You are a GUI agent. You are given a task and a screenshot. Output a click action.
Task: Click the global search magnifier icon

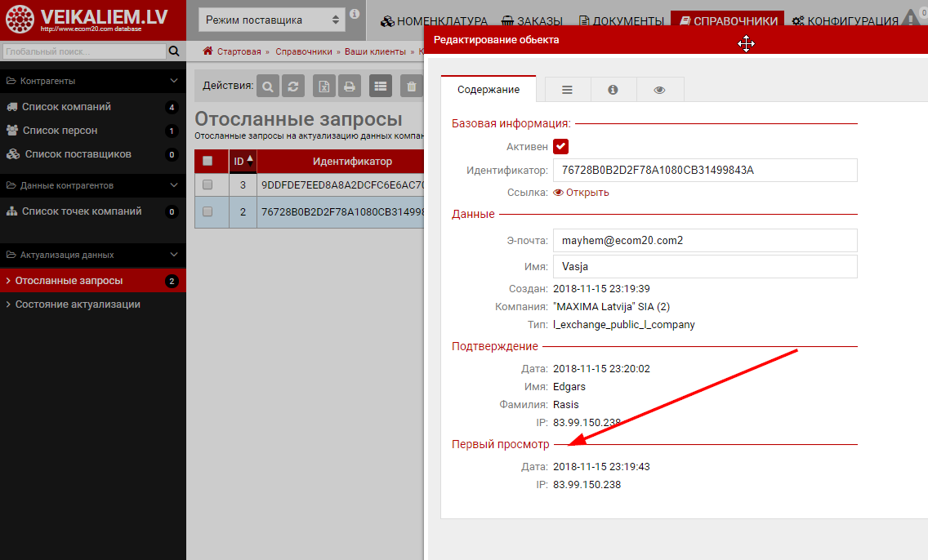(174, 51)
